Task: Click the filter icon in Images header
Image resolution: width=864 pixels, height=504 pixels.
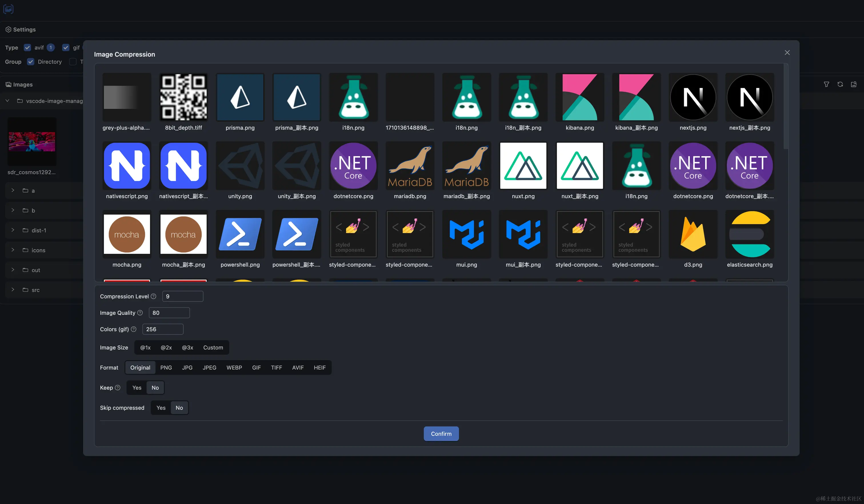Action: pos(826,84)
